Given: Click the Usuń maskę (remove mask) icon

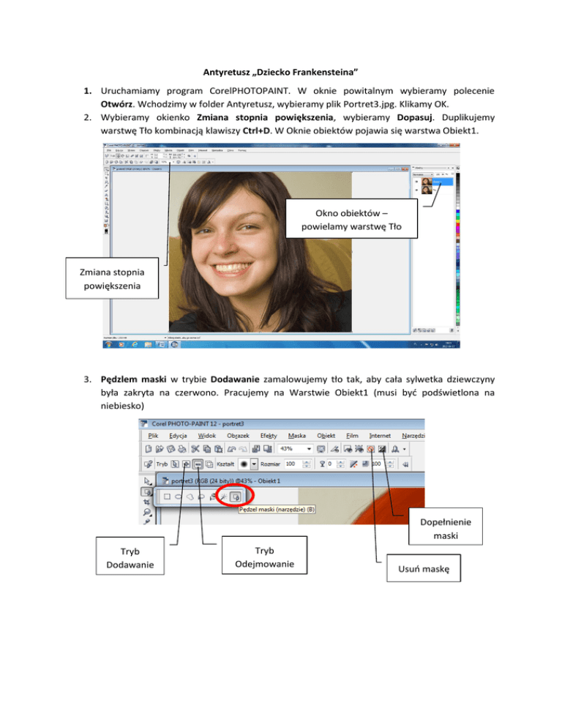Looking at the screenshot, I should [370, 447].
